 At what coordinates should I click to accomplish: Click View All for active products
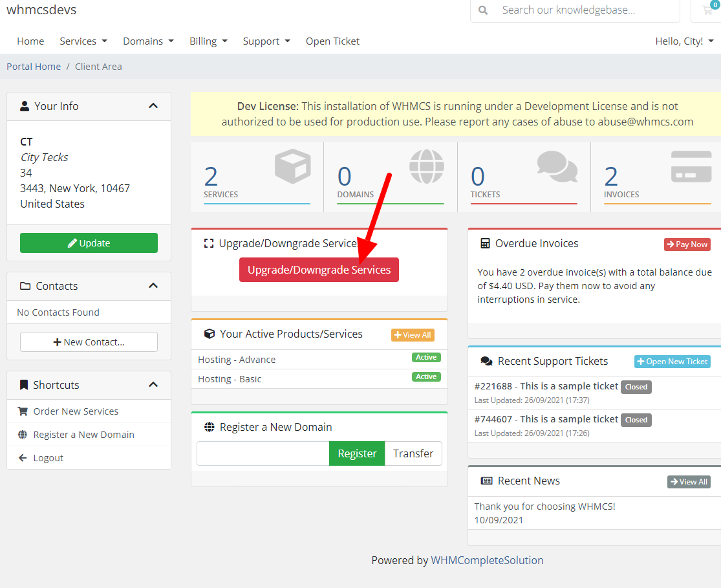click(413, 335)
